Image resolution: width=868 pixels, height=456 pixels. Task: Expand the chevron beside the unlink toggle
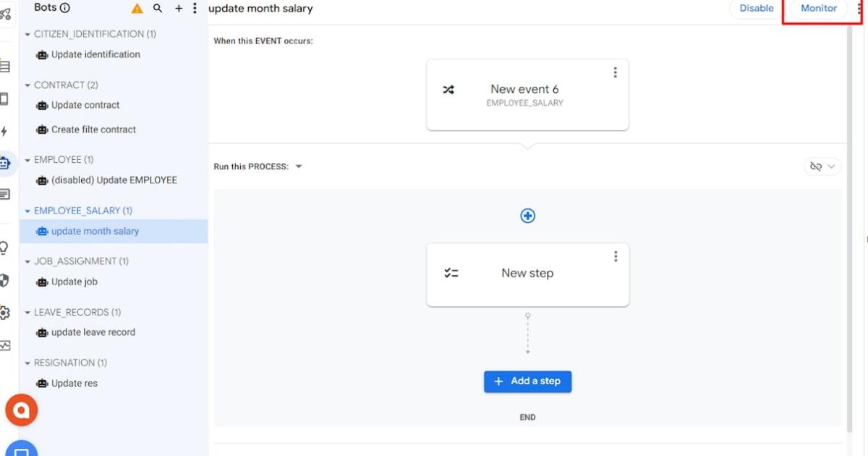tap(830, 166)
